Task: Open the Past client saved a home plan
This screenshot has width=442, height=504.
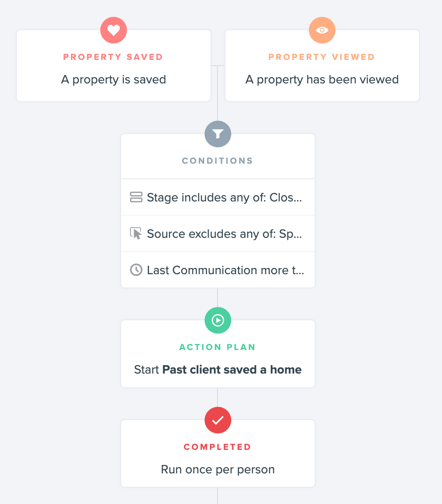Action: [232, 370]
